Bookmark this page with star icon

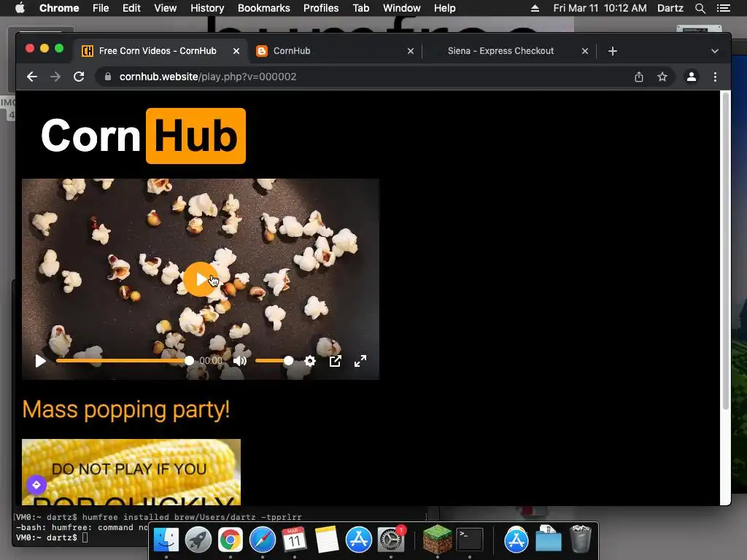pos(662,77)
